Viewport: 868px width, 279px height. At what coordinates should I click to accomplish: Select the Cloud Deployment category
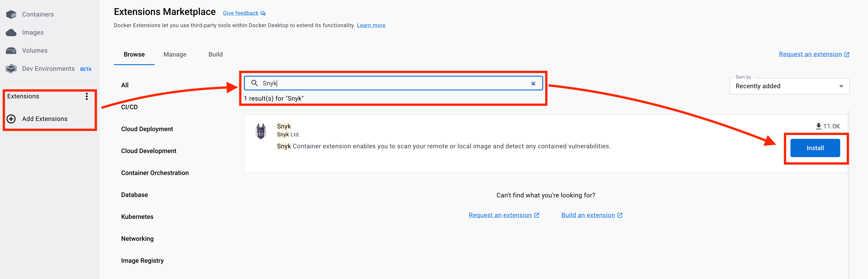point(147,129)
